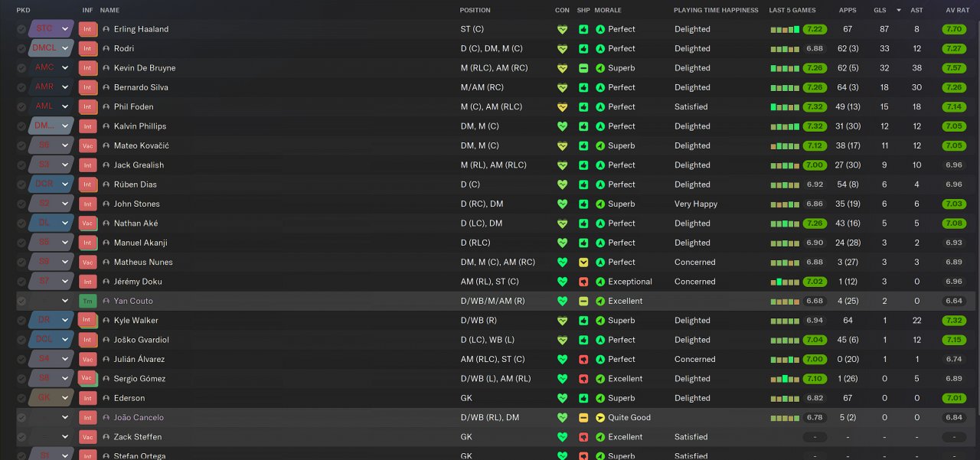The height and width of the screenshot is (460, 980).
Task: Open Kevin De Bruyne's player profile
Action: 145,68
